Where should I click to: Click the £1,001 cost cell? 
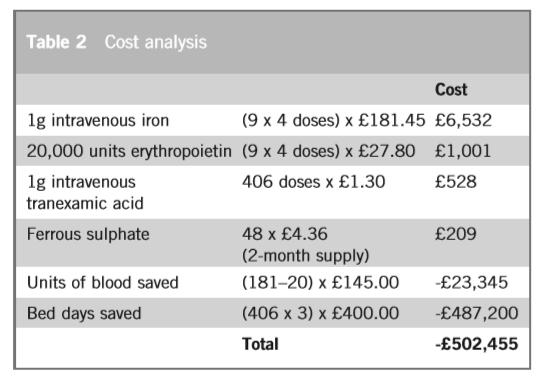[x=463, y=151]
